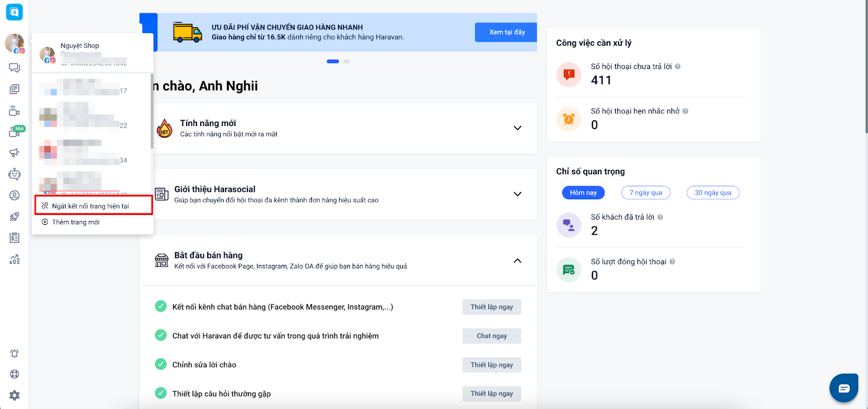
Task: Click green check beside 'Kết nối kênh chat bán hàng'
Action: pyautogui.click(x=161, y=306)
